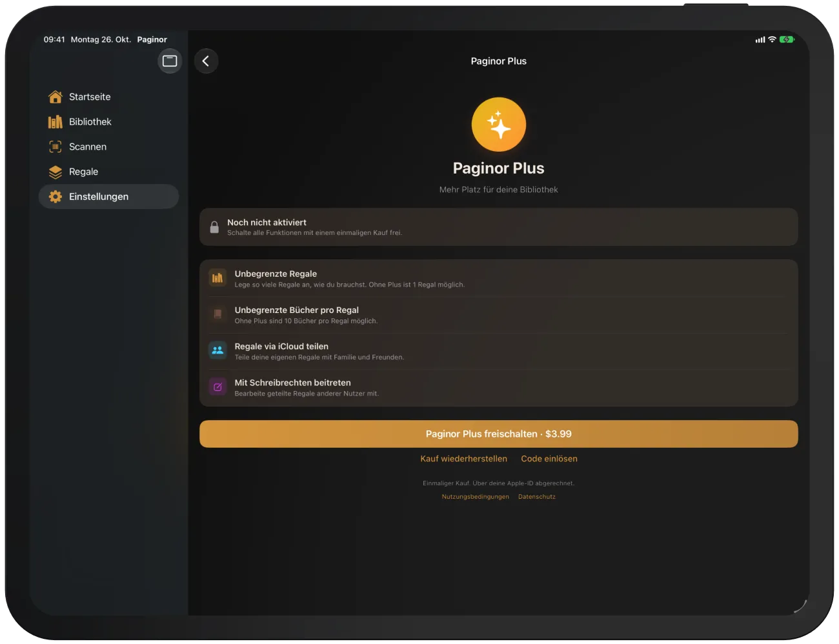Click the 09:41 clock in status bar
The height and width of the screenshot is (644, 839).
pos(54,39)
